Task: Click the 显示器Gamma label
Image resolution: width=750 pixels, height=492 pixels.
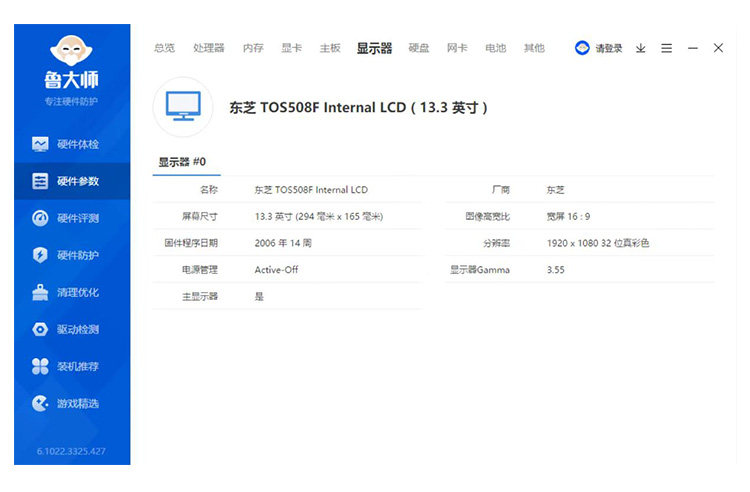Action: 479,270
